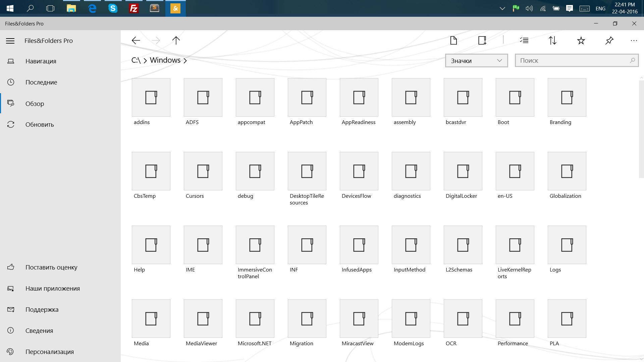Image resolution: width=644 pixels, height=362 pixels.
Task: Toggle the hamburger menu sidebar
Action: point(10,41)
